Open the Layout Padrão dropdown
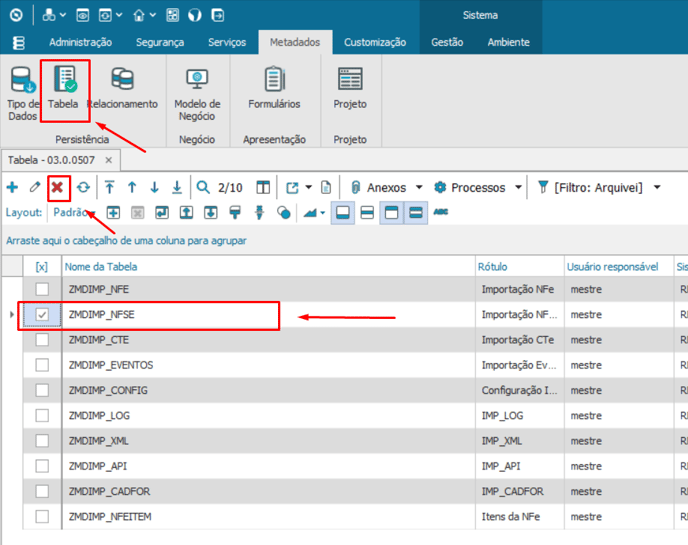This screenshot has height=545, width=688. pyautogui.click(x=74, y=213)
